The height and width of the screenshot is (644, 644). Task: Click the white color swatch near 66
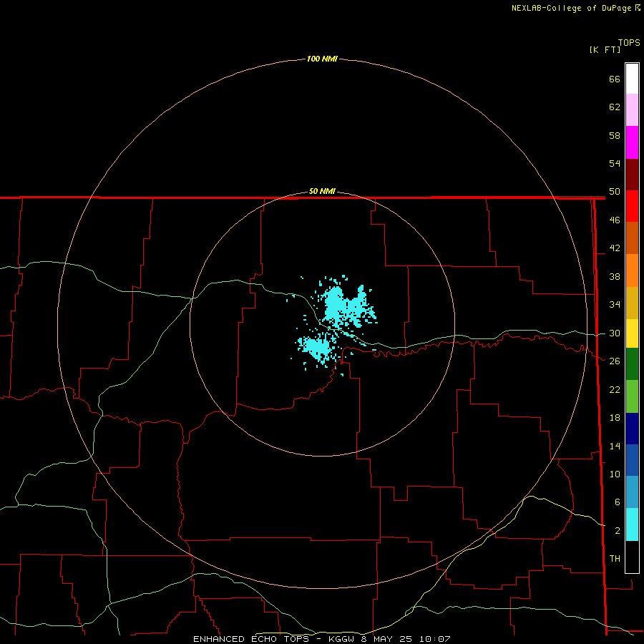point(632,79)
